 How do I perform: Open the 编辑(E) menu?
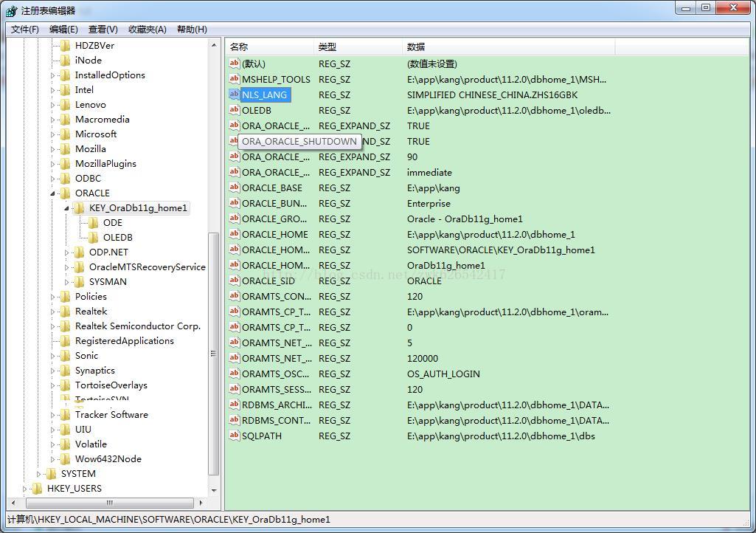pos(63,30)
